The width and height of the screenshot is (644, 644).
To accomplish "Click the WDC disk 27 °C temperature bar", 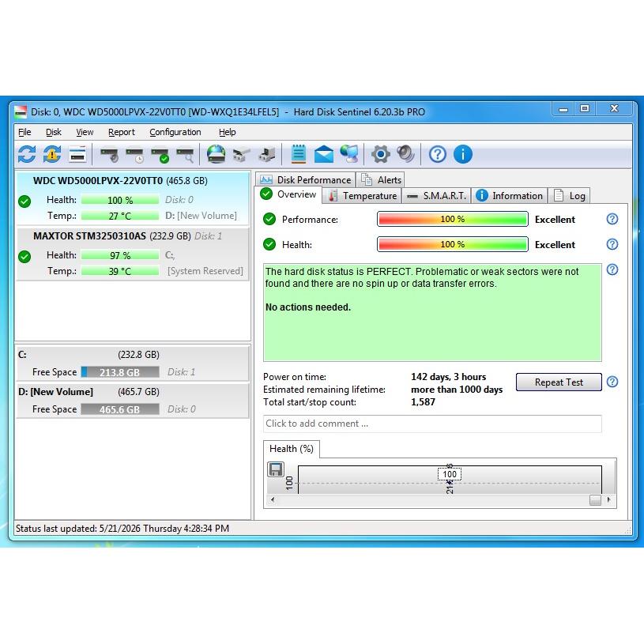I will [120, 216].
